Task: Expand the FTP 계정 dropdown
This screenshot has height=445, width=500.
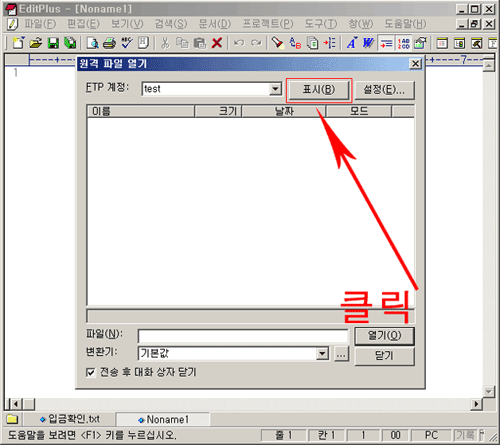Action: (x=275, y=89)
